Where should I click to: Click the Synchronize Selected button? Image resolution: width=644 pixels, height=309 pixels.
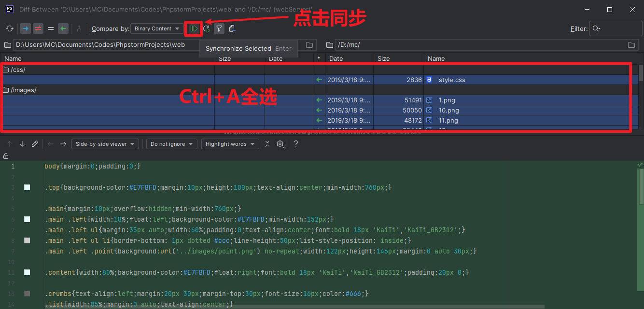pos(194,28)
